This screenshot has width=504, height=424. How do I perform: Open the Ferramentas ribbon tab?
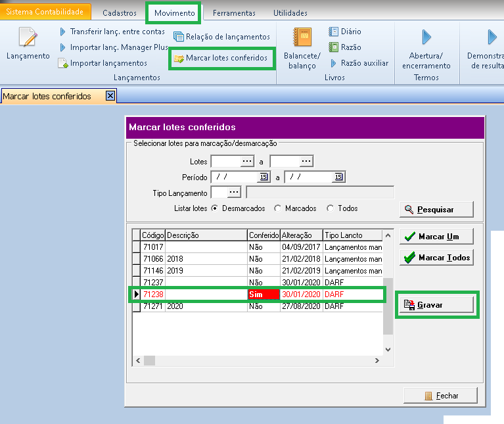click(234, 12)
